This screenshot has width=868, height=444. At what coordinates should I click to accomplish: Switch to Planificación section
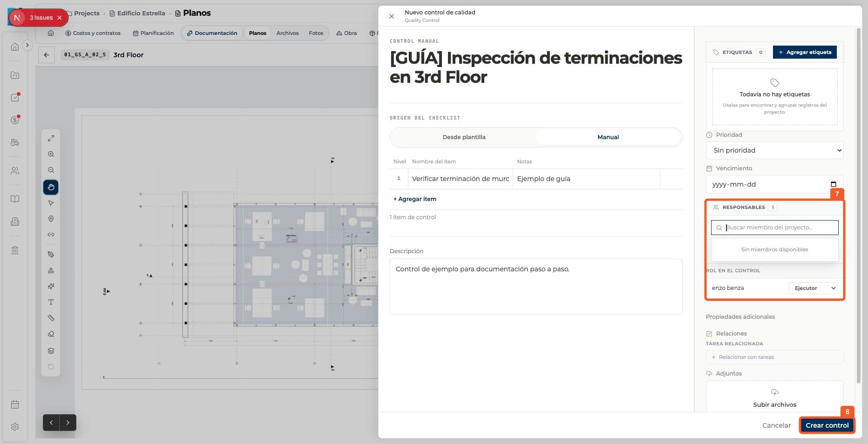pos(153,33)
